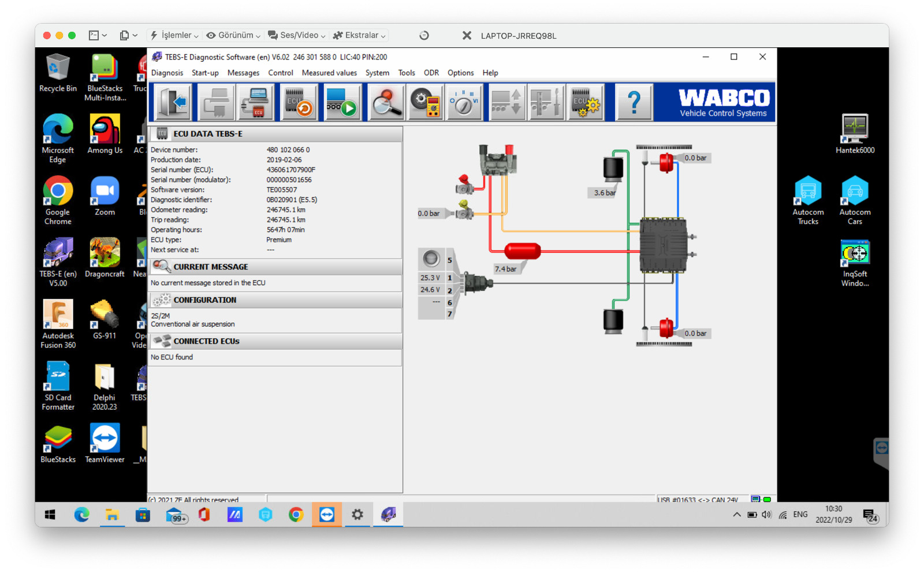924x573 pixels.
Task: Click the 25.3 V pin 1 voltage reading
Action: tap(430, 278)
